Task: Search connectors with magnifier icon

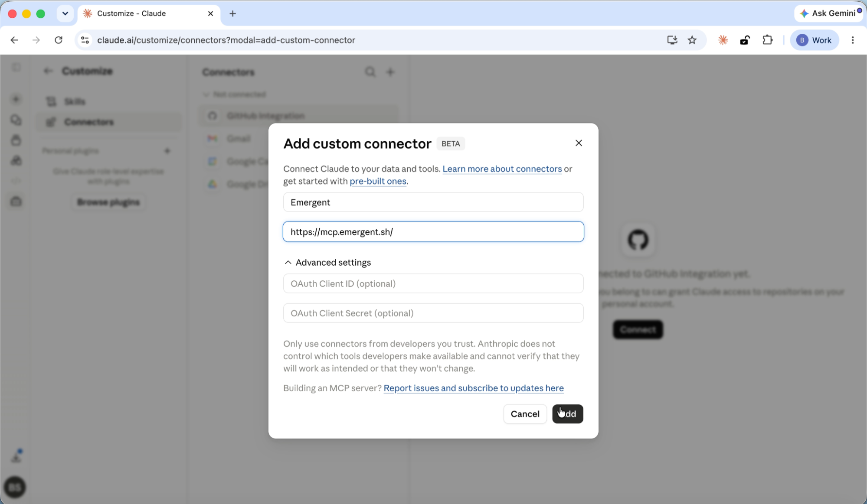Action: coord(370,72)
